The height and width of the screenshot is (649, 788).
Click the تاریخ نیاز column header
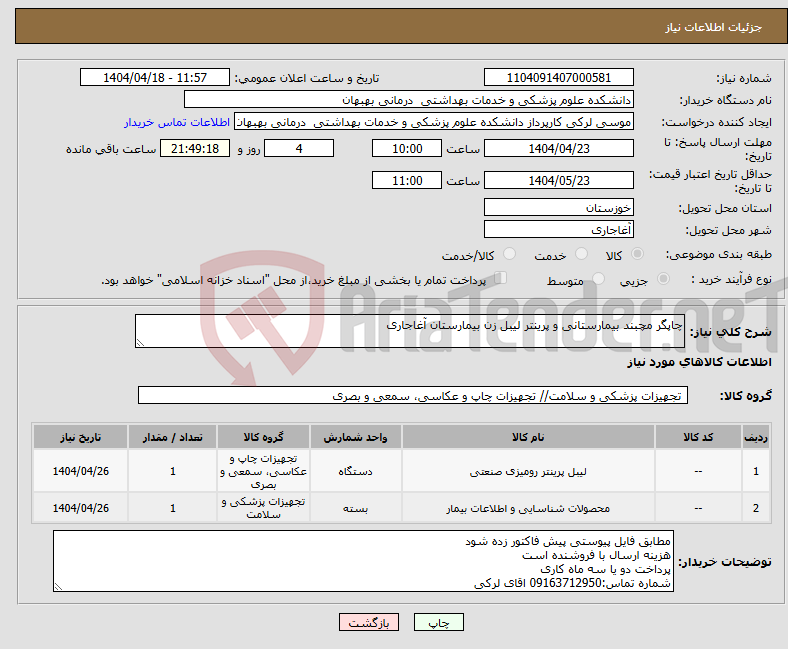pos(80,437)
